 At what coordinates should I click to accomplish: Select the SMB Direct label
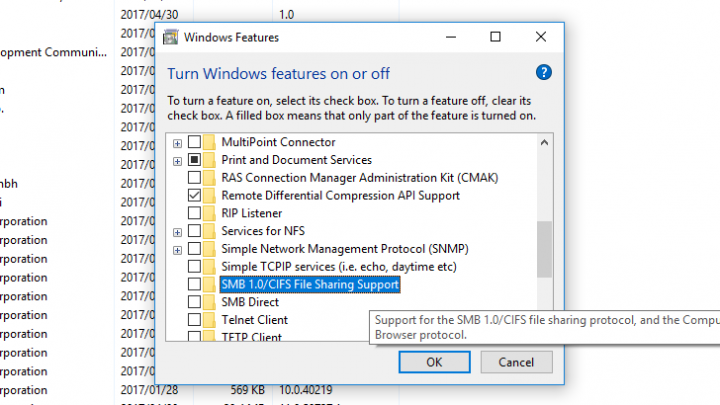click(x=250, y=302)
